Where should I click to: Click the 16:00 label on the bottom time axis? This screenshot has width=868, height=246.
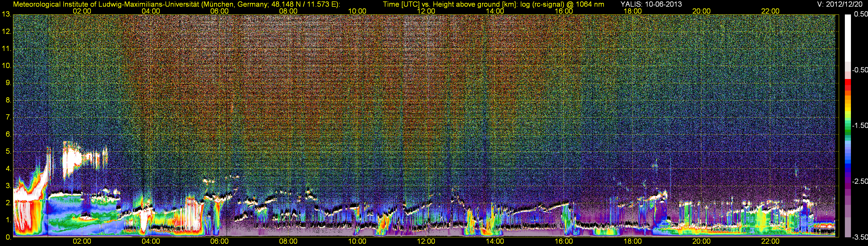564,241
